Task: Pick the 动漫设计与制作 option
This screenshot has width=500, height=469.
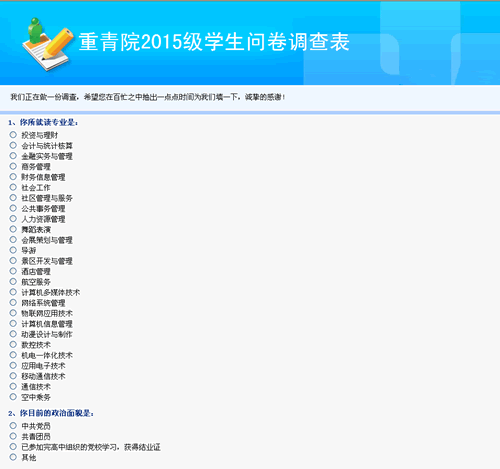Action: 13,334
